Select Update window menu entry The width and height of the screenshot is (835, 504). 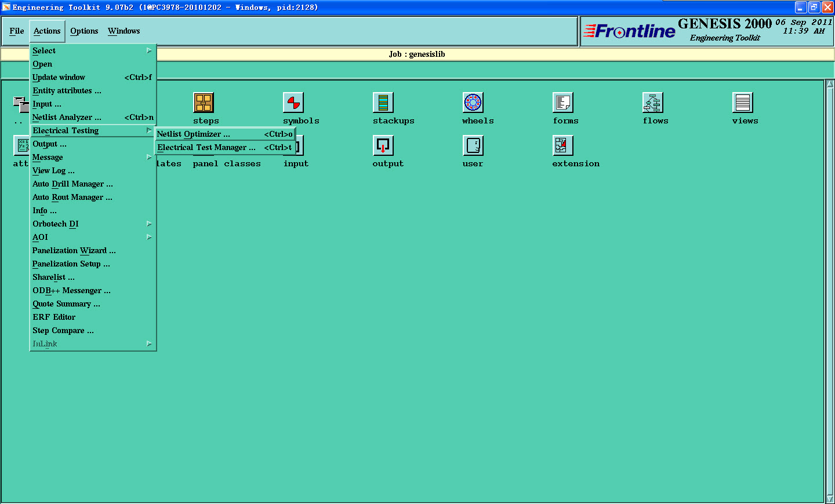click(93, 77)
